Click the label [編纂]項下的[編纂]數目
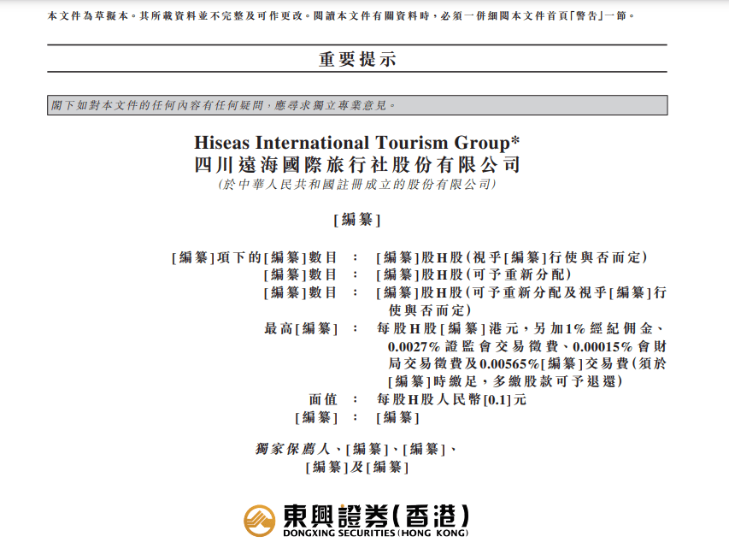 255,257
